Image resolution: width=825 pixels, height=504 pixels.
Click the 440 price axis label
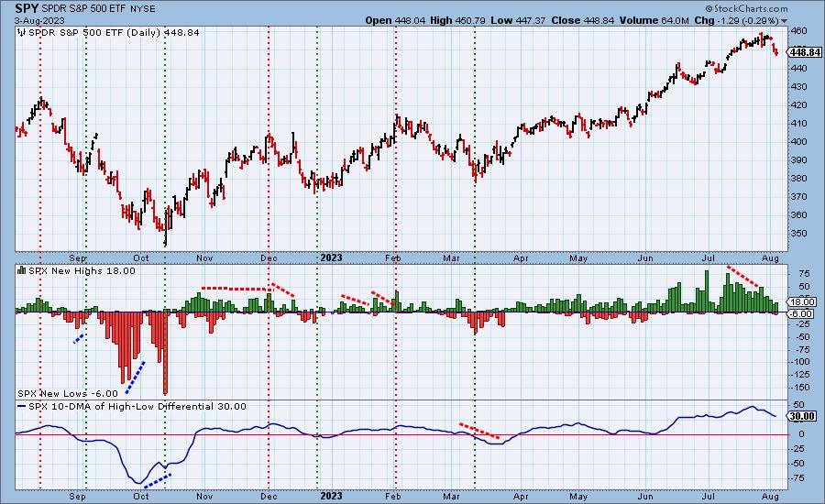pyautogui.click(x=798, y=68)
